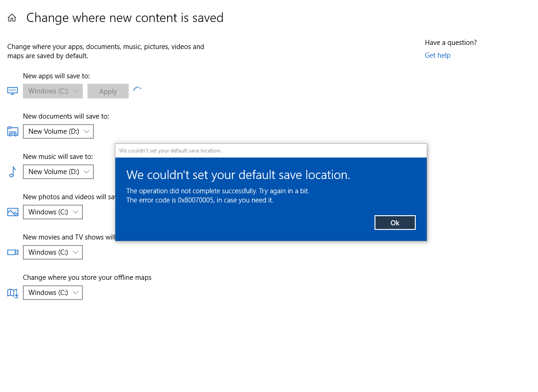Open the 'New apps will save to' dropdown
538x392 pixels.
53,91
